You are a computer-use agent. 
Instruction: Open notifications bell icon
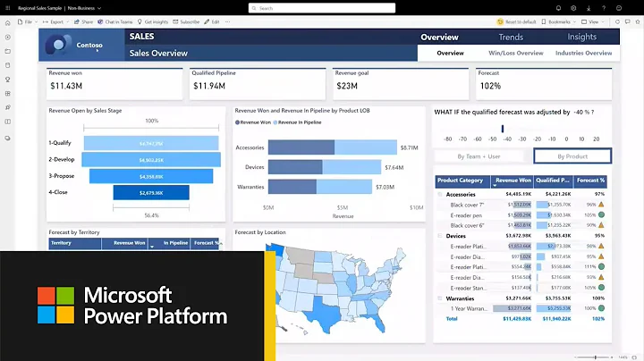[558, 8]
